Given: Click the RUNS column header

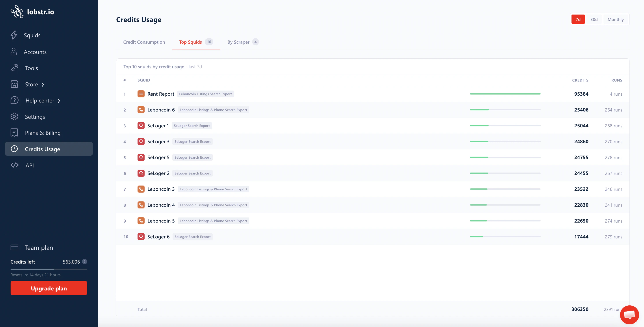Looking at the screenshot, I should click(616, 80).
